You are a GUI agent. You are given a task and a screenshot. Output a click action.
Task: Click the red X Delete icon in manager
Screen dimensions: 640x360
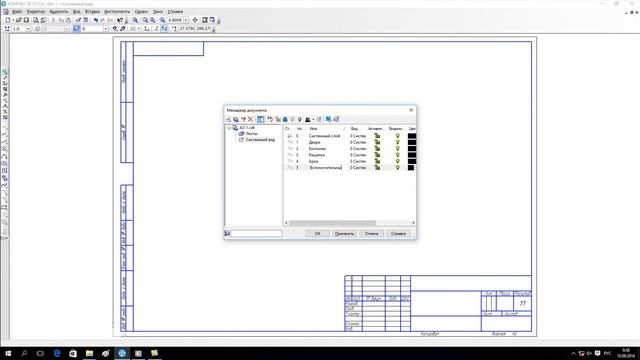pyautogui.click(x=251, y=119)
